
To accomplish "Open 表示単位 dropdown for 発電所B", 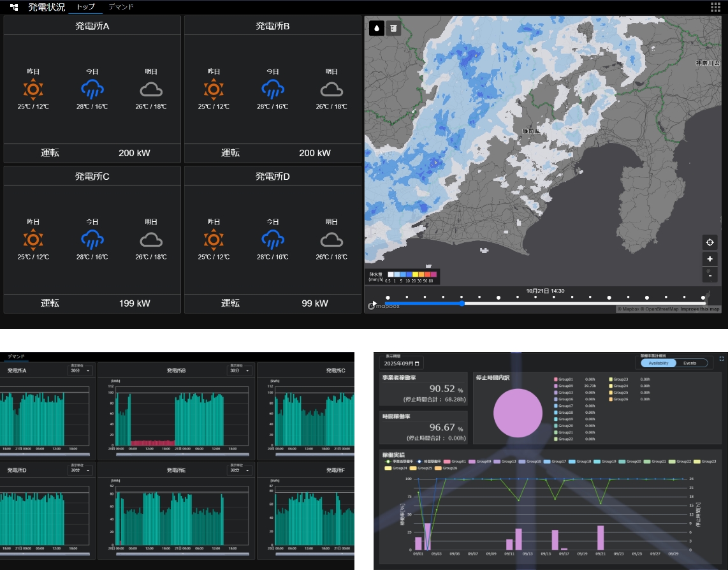I will (239, 370).
